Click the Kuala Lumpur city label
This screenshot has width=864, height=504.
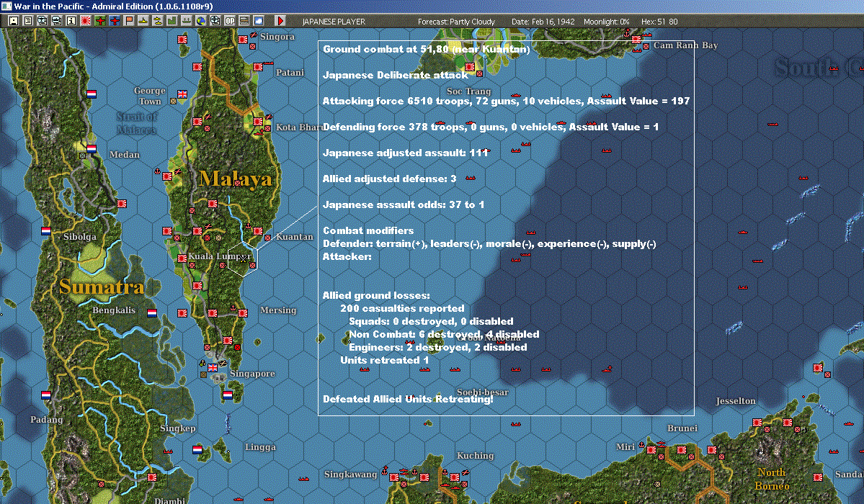(219, 256)
